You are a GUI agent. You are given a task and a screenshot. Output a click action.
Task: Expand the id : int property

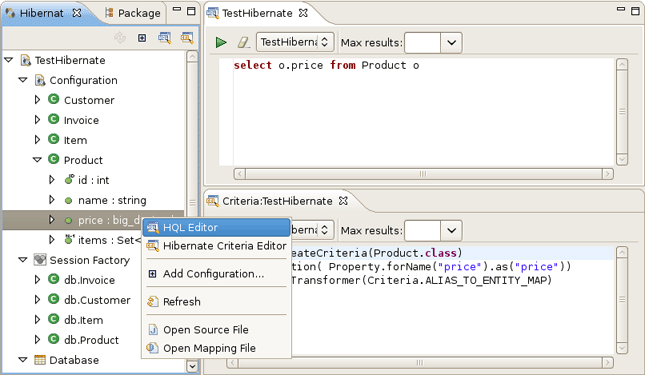[x=51, y=180]
